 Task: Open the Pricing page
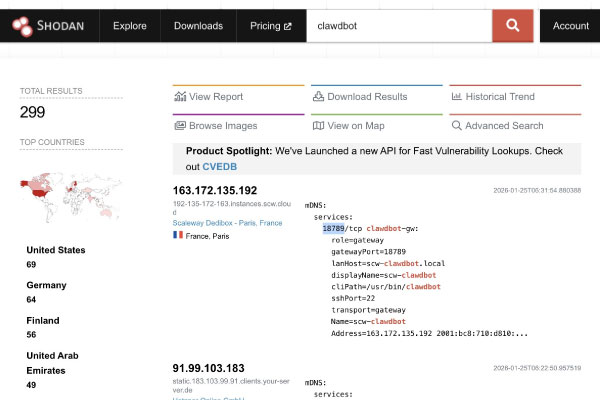(271, 26)
